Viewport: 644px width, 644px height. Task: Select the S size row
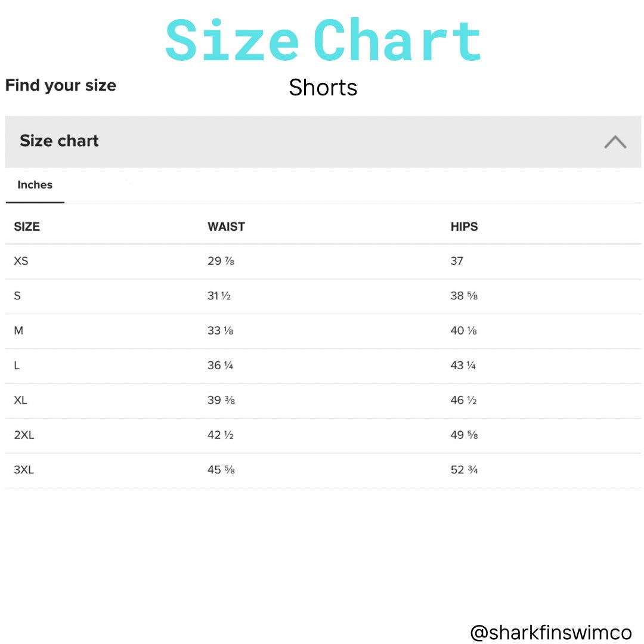point(18,295)
